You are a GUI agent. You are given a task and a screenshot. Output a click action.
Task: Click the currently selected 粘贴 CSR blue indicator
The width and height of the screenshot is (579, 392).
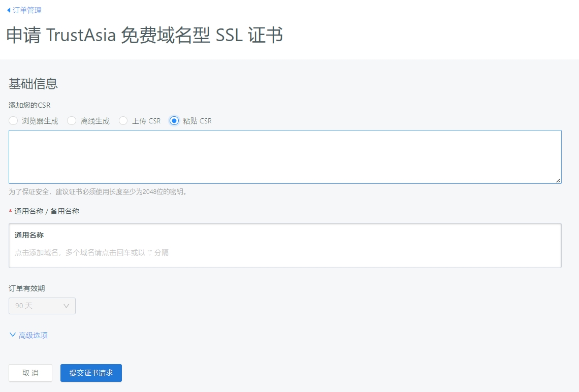pyautogui.click(x=174, y=120)
